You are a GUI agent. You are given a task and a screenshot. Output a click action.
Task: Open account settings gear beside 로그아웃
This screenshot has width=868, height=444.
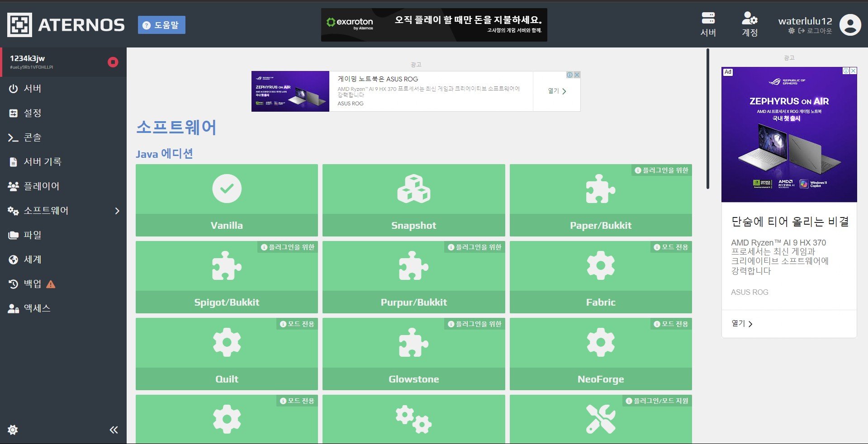(791, 31)
